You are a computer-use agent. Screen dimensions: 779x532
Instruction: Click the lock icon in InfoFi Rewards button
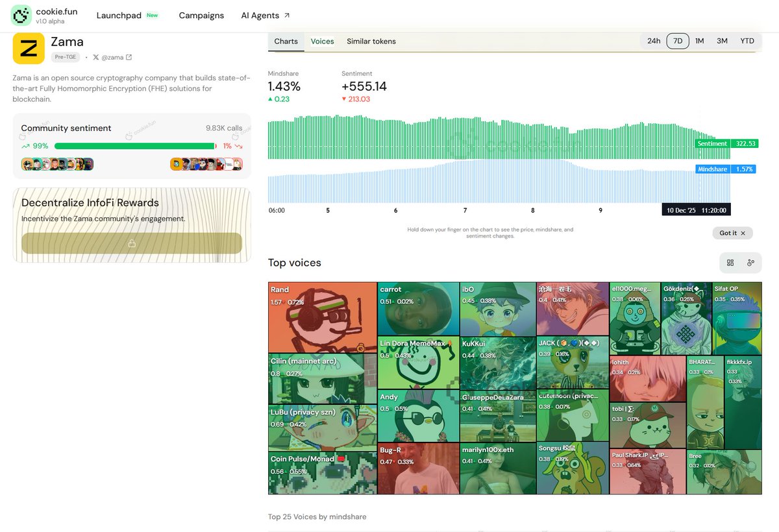point(132,243)
